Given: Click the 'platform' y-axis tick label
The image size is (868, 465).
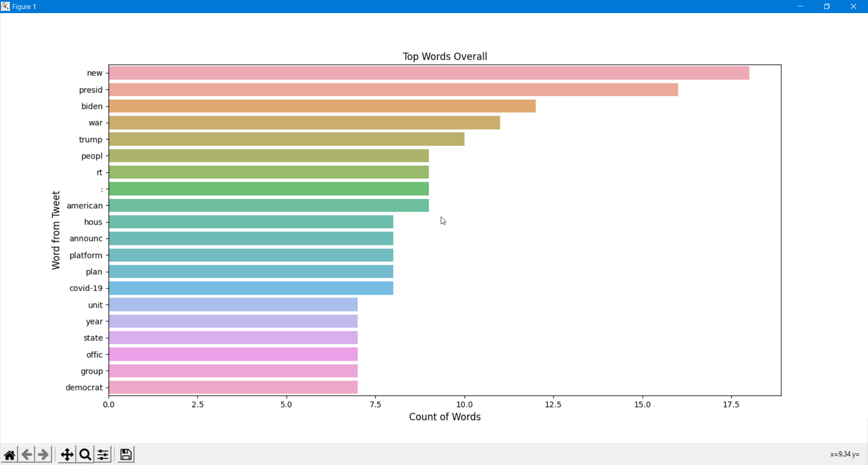Looking at the screenshot, I should point(86,256).
